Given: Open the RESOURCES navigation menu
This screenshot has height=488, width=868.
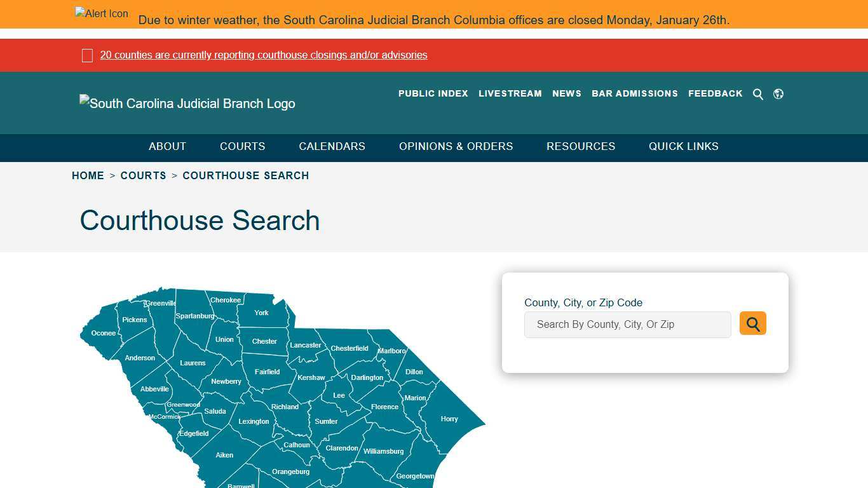Looking at the screenshot, I should 581,146.
